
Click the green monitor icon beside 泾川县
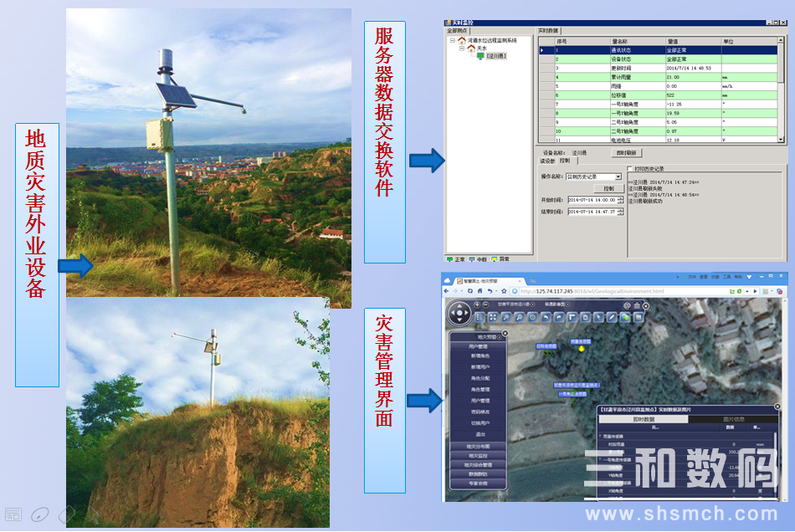coord(480,56)
